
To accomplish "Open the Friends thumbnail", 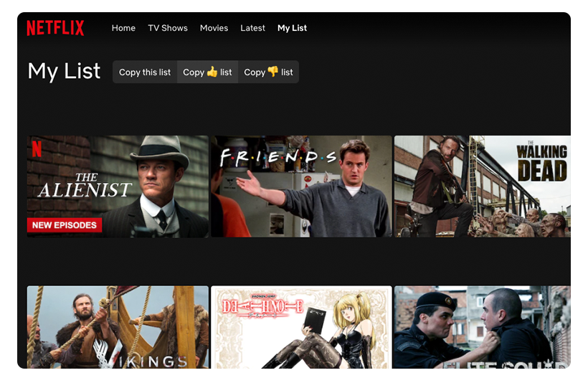I will [x=301, y=186].
